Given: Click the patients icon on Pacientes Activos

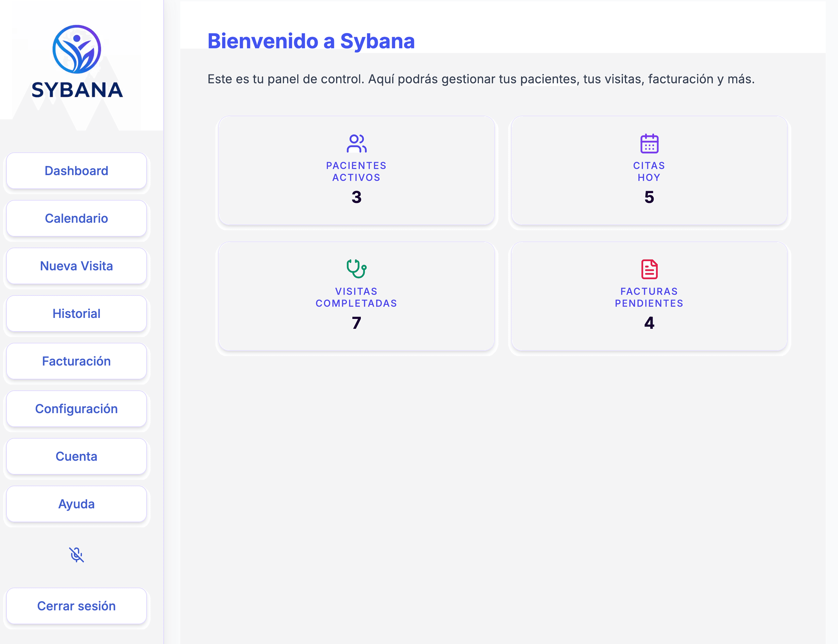Looking at the screenshot, I should (356, 143).
